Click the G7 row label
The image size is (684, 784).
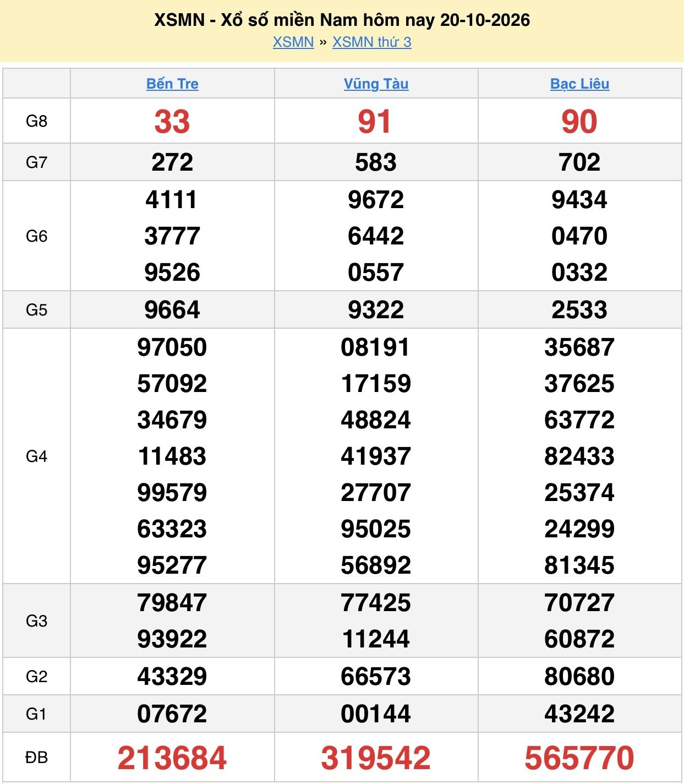(36, 162)
